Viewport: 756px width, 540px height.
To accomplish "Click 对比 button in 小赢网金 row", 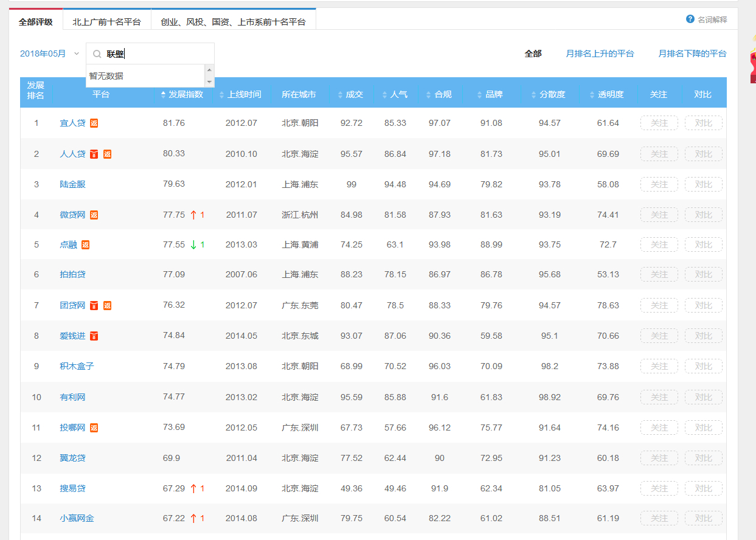I will 704,519.
